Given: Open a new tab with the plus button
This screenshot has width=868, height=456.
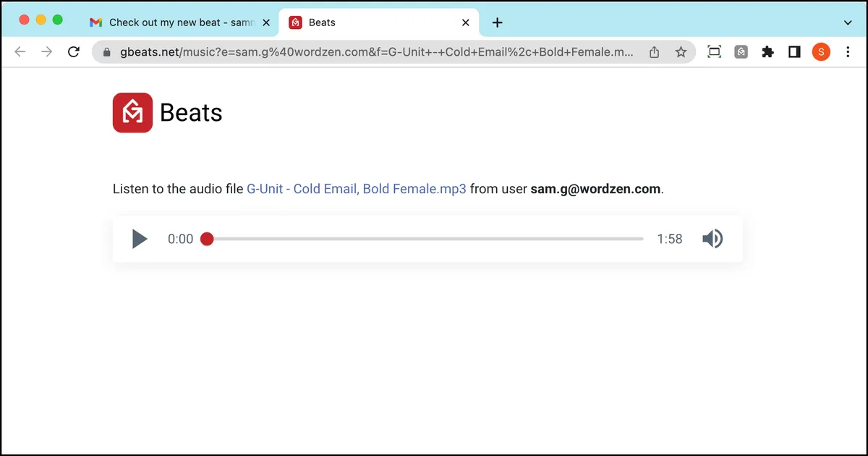Looking at the screenshot, I should 497,22.
